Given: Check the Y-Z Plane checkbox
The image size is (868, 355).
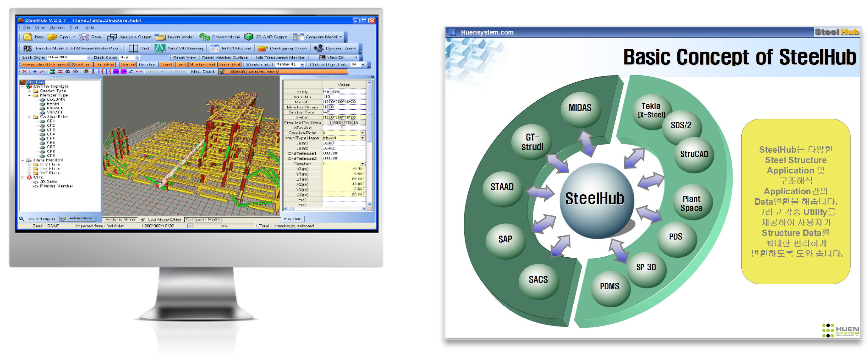Looking at the screenshot, I should click(29, 173).
